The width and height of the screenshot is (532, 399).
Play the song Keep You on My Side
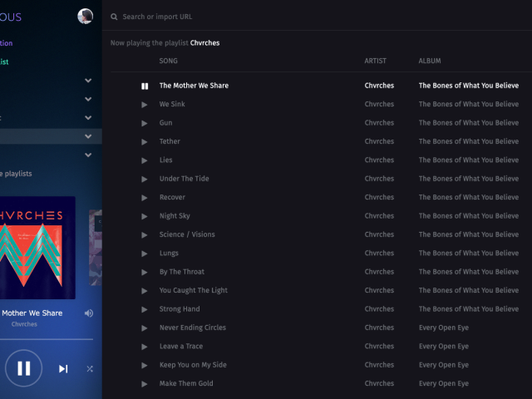coord(145,366)
